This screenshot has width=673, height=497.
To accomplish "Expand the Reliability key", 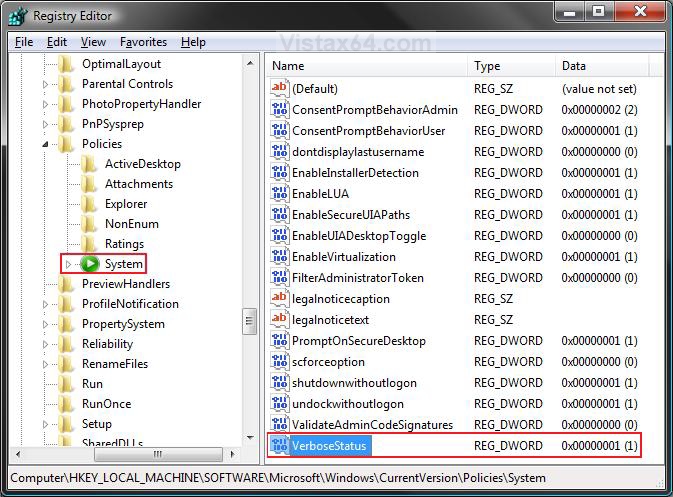I will [x=45, y=344].
